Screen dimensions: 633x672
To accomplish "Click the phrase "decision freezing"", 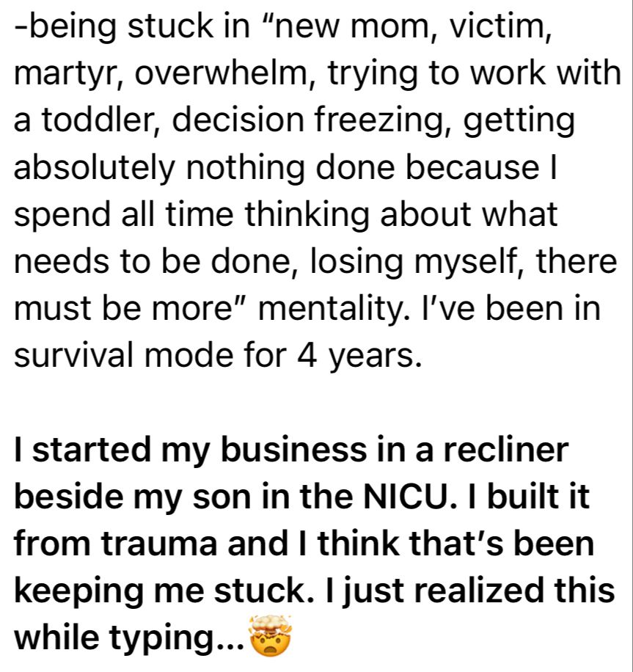I will point(309,120).
